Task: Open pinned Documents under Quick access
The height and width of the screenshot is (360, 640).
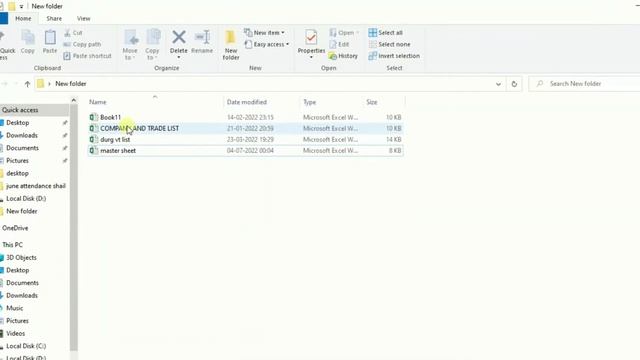Action: [22, 148]
